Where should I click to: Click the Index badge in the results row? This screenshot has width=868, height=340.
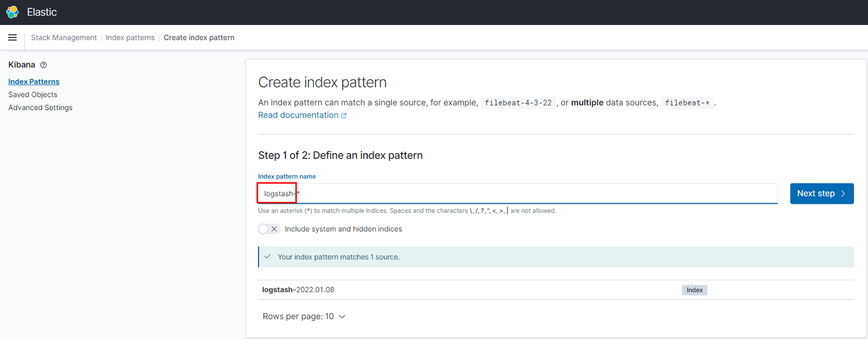click(694, 290)
